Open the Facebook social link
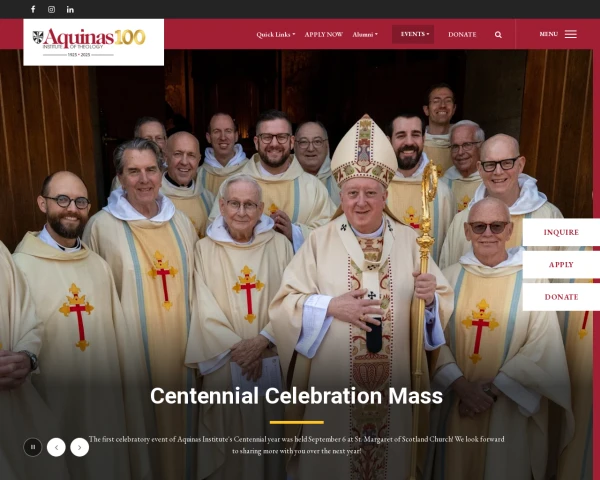This screenshot has height=480, width=600. coord(33,9)
